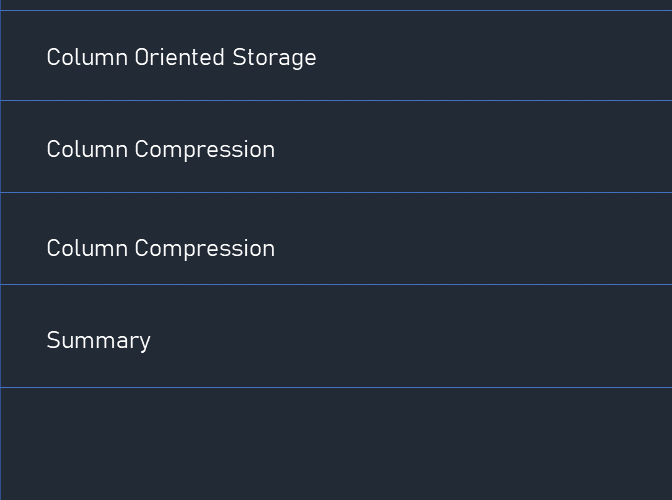Click the word "Compression" in the upper entry

click(204, 151)
